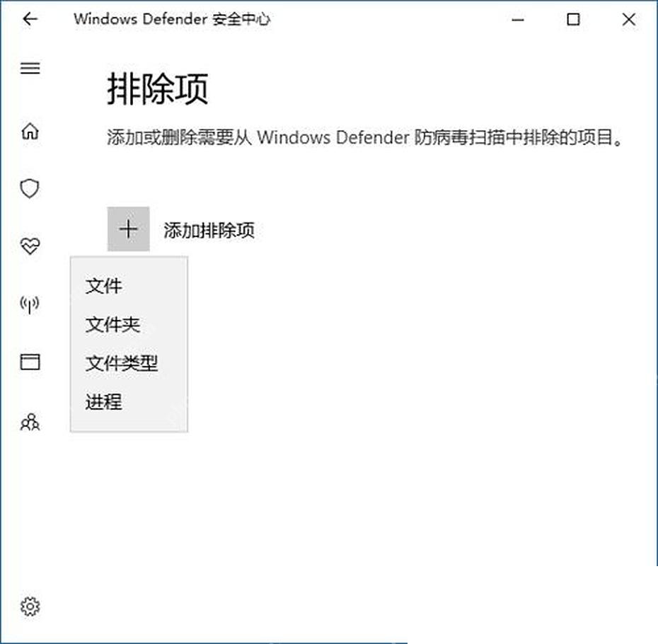Choose 进程 in the dropdown menu
This screenshot has height=644, width=658.
pyautogui.click(x=103, y=402)
